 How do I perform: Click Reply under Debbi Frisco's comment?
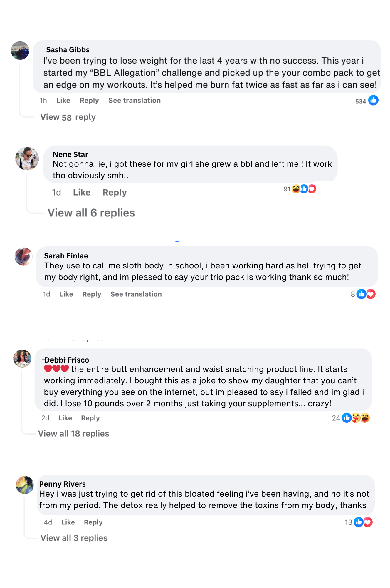point(90,418)
